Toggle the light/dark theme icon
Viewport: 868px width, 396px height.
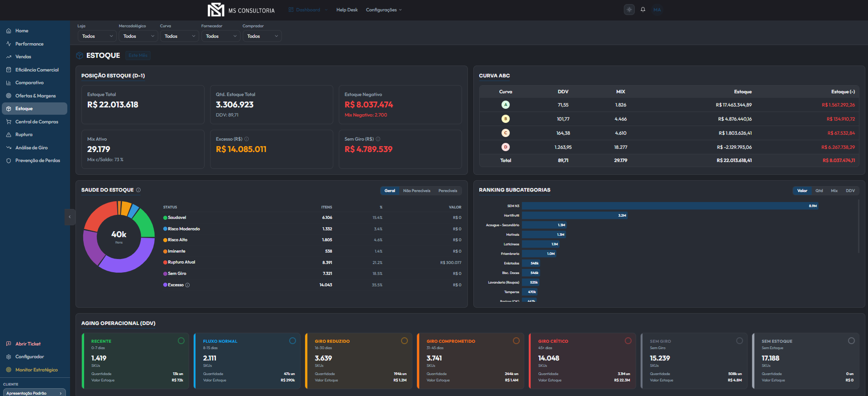click(629, 10)
